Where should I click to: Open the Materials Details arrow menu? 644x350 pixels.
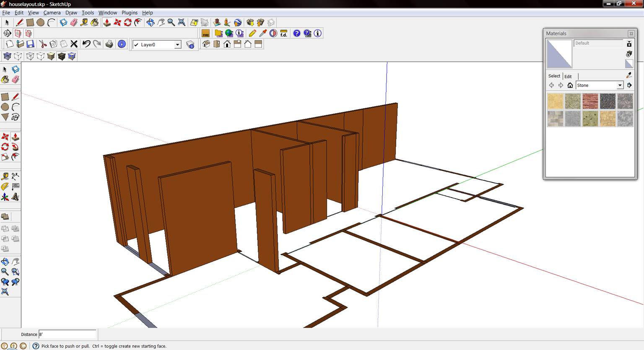[x=629, y=86]
